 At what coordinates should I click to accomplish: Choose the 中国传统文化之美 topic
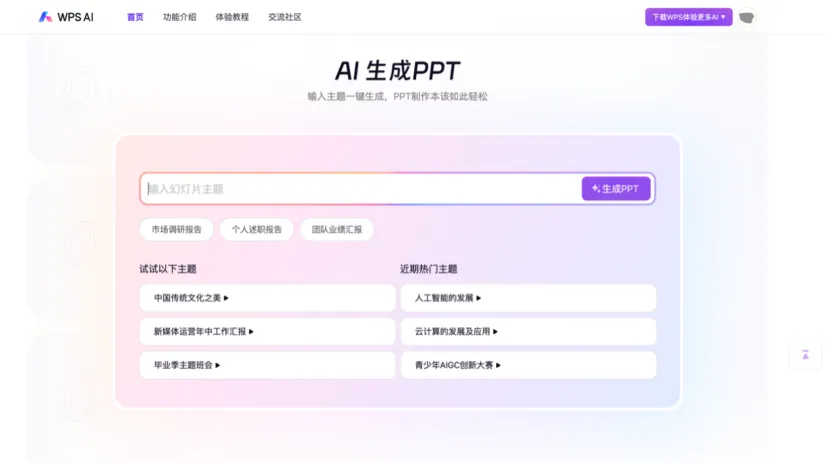[x=269, y=300]
